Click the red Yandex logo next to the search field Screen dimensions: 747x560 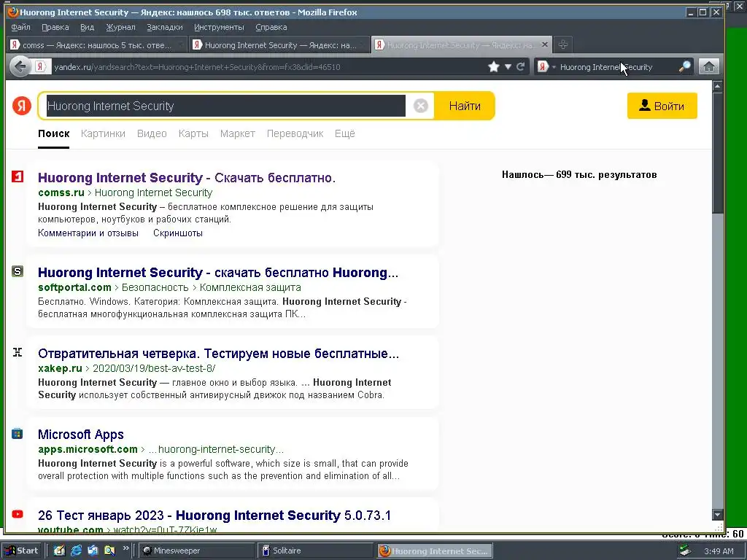pos(22,106)
